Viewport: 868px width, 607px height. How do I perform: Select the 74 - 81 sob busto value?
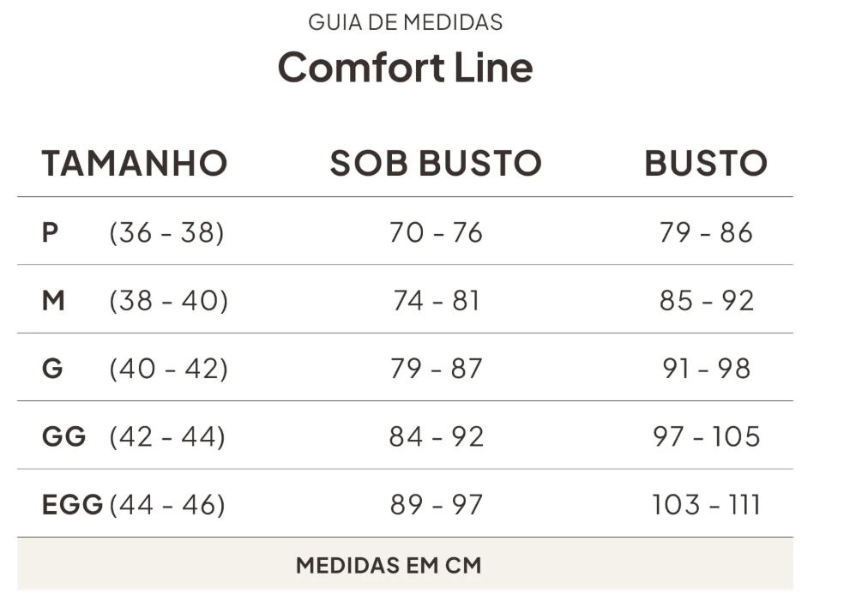[436, 301]
